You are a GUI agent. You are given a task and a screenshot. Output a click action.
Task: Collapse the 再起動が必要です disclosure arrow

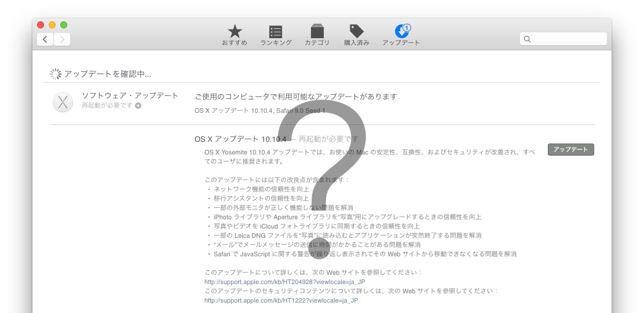[138, 105]
